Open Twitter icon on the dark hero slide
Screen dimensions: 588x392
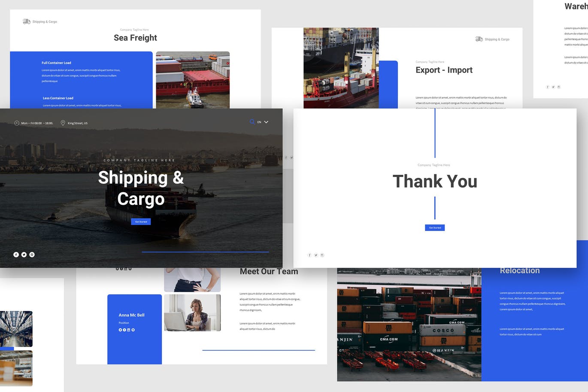[x=24, y=255]
